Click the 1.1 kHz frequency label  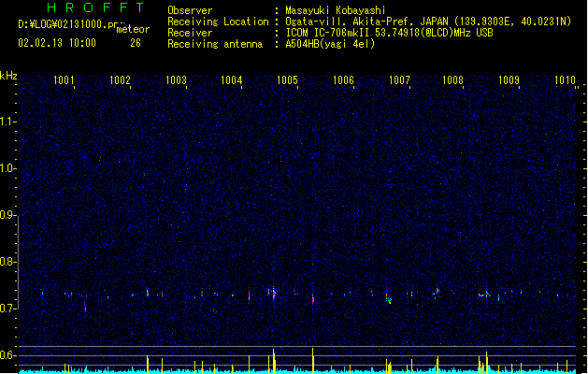tap(7, 122)
